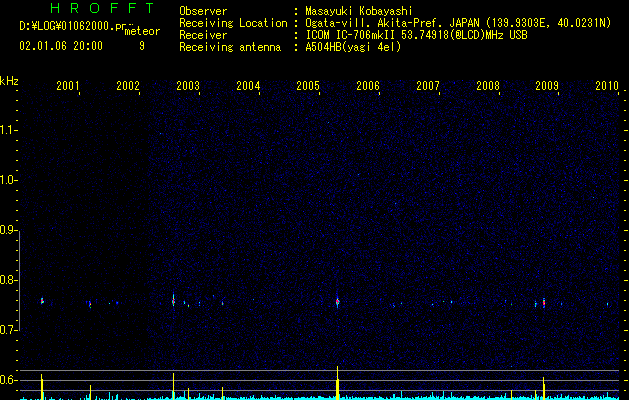Click the 2001 time axis marker

[x=68, y=85]
